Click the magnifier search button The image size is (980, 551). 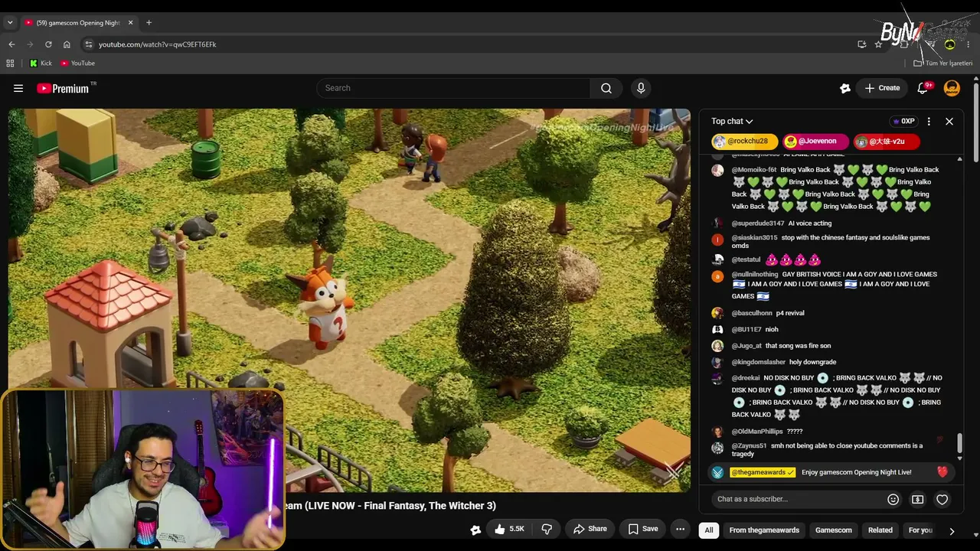tap(606, 88)
